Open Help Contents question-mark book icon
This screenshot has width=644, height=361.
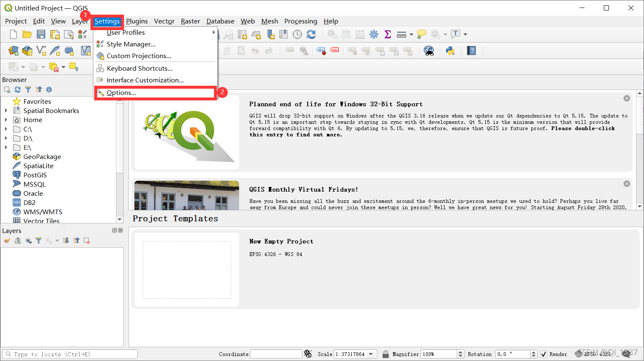pos(471,51)
